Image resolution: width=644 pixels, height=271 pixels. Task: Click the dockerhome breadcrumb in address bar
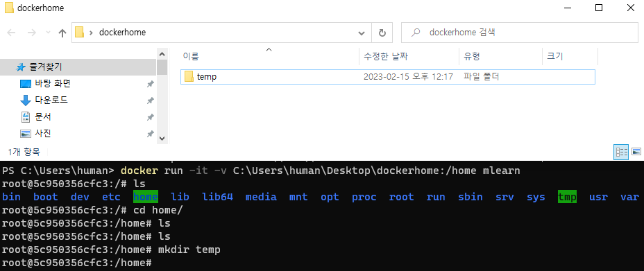[122, 33]
